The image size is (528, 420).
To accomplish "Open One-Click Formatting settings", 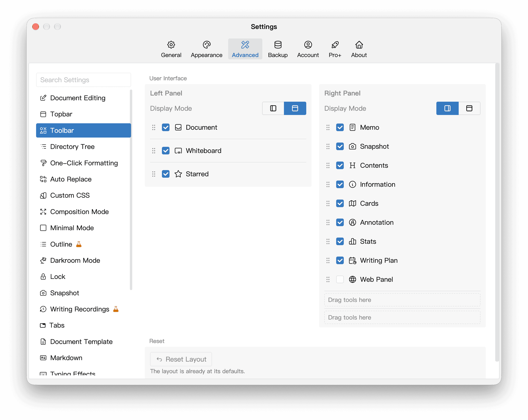I will (x=84, y=163).
